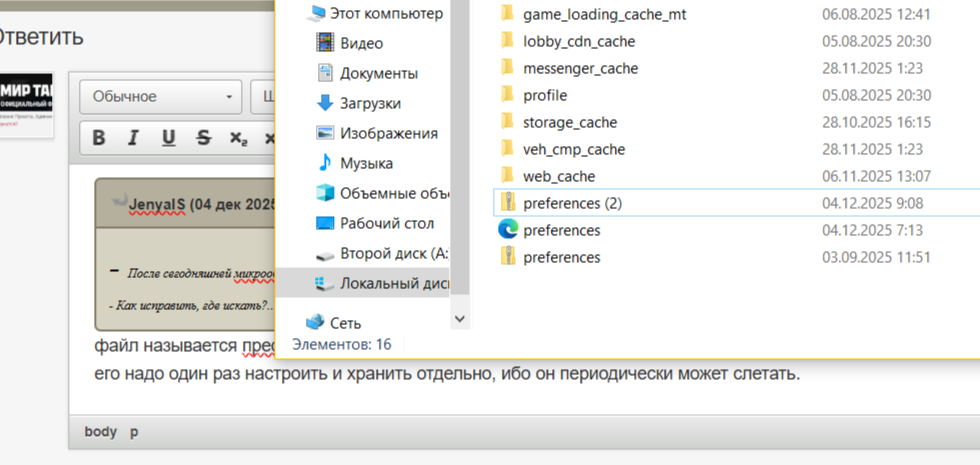Image resolution: width=980 pixels, height=465 pixels.
Task: Click the storage_cache folder icon
Action: coord(508,120)
